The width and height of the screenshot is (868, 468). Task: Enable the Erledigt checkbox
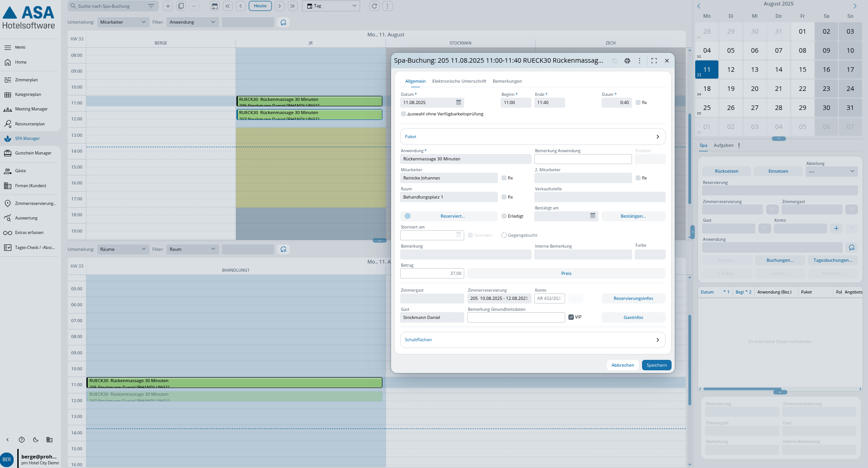coord(504,216)
